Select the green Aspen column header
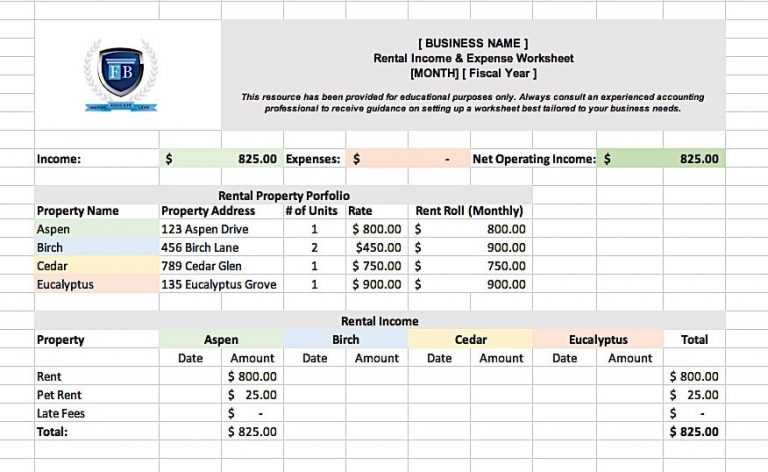768x472 pixels. pyautogui.click(x=221, y=340)
